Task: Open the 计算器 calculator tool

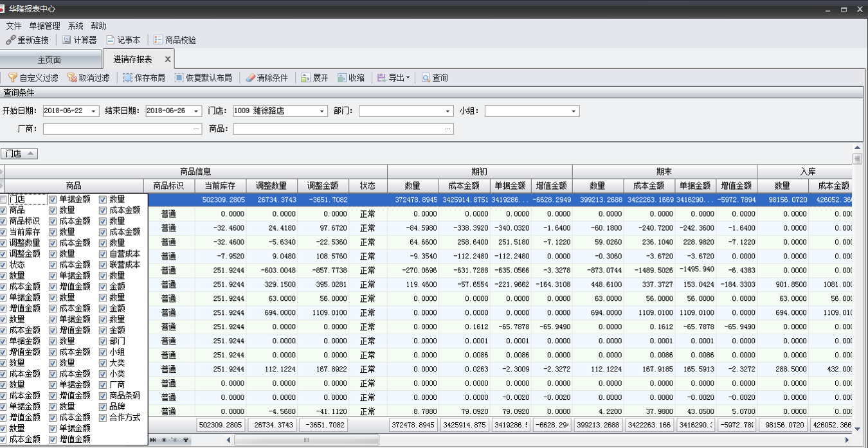Action: 66,39
